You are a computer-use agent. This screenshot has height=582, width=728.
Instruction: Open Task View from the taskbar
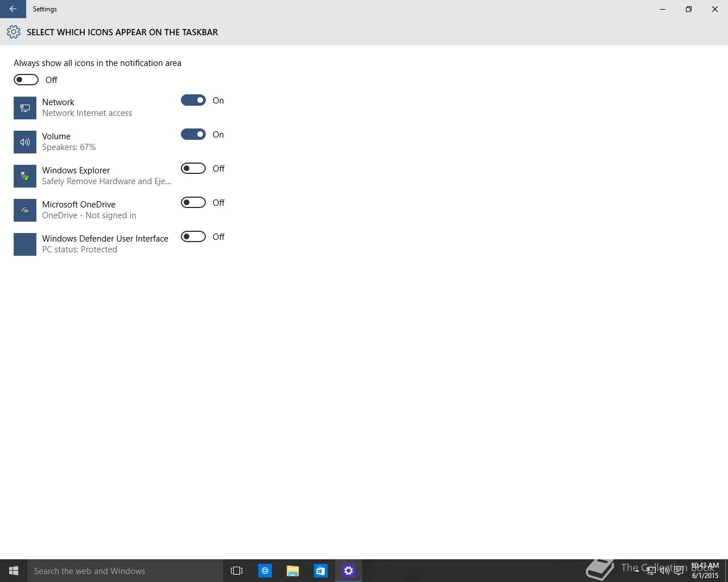click(237, 571)
